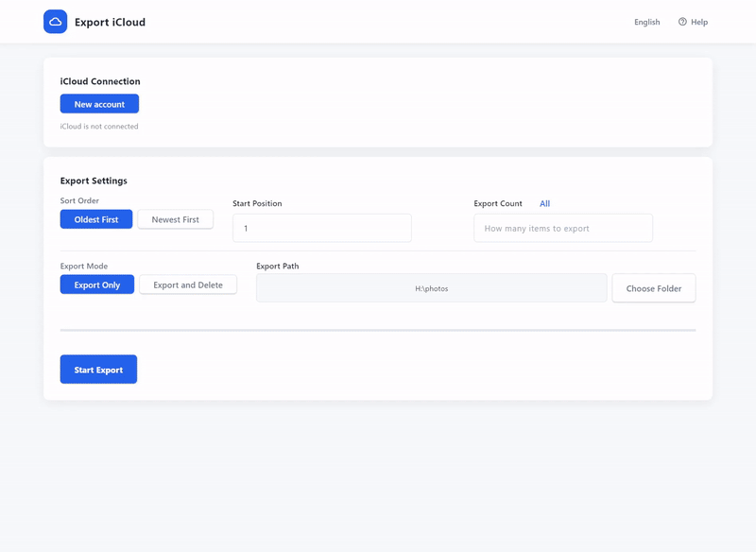
Task: Click the All link next to Export Count
Action: tap(544, 203)
